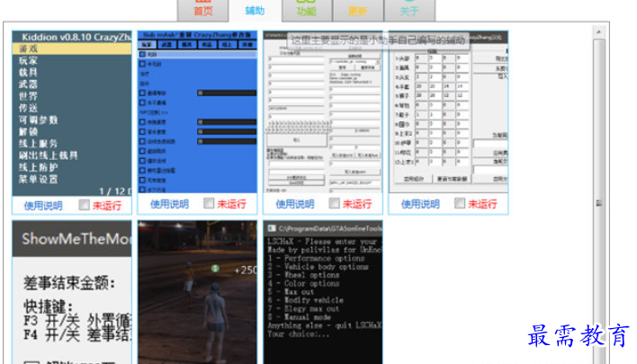Click 未运行 status under Kiddion
Viewport: 637px width, 364px height.
click(x=107, y=206)
